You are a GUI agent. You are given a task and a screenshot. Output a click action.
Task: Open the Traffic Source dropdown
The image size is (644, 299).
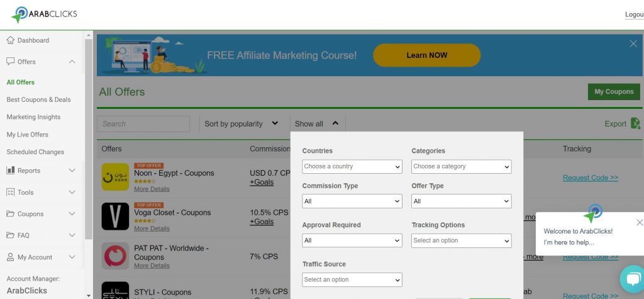click(x=352, y=279)
